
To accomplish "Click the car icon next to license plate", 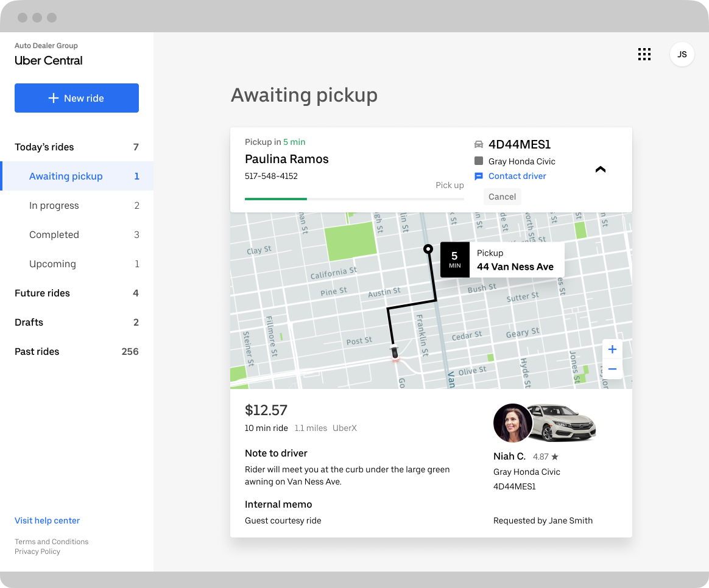I will coord(479,145).
